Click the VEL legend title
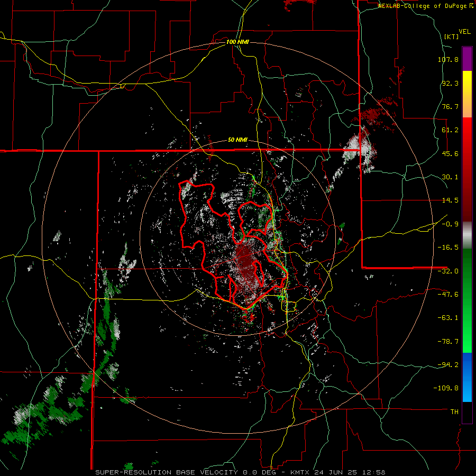This screenshot has width=476, height=476. point(464,32)
